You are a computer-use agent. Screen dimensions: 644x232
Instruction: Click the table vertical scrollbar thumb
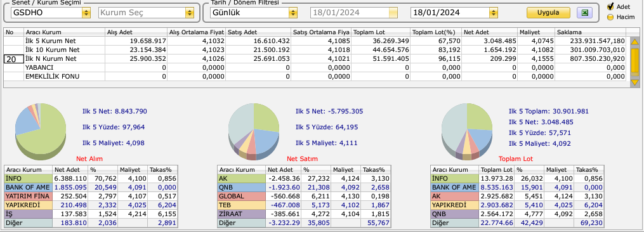click(x=634, y=60)
